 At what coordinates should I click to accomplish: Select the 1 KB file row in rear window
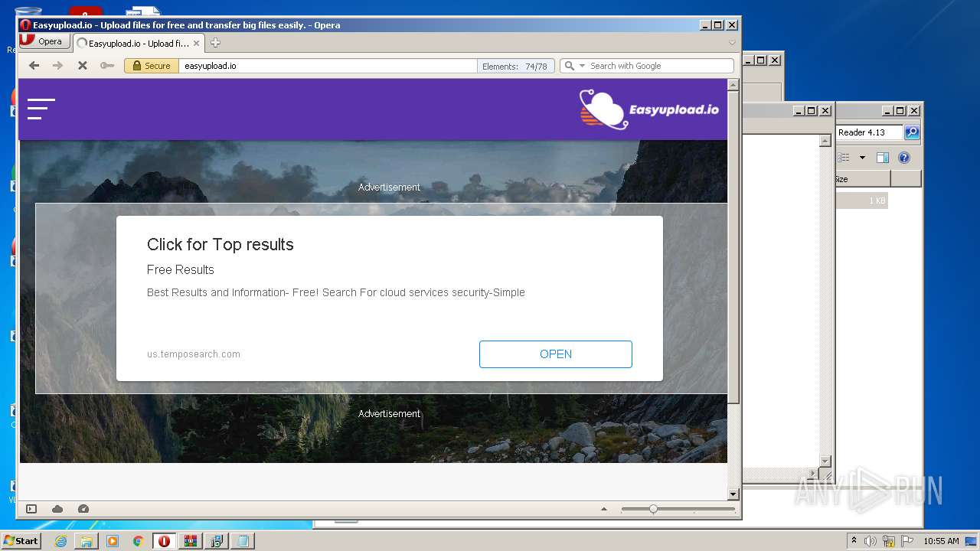862,201
